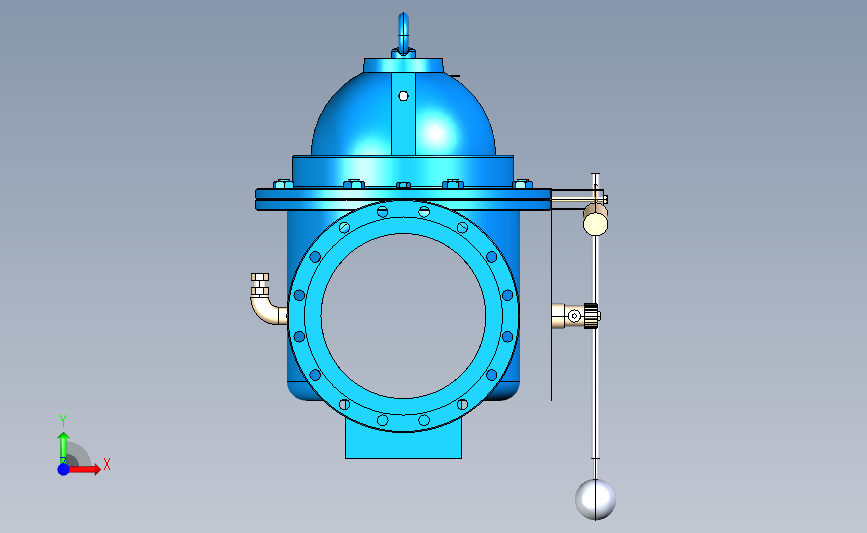
Task: Pick the brass ball valve with black knob
Action: pos(576,316)
